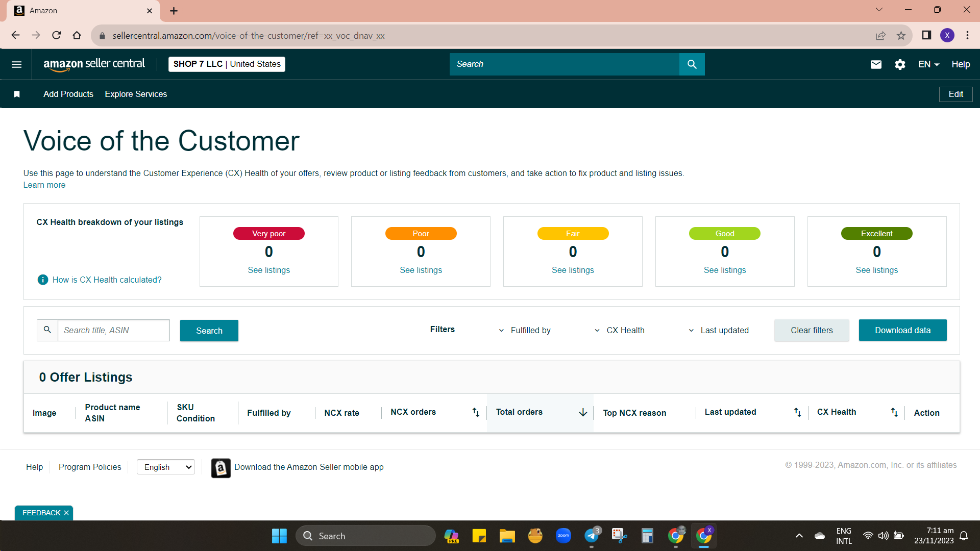Open Chrome profile avatar X

tap(947, 35)
